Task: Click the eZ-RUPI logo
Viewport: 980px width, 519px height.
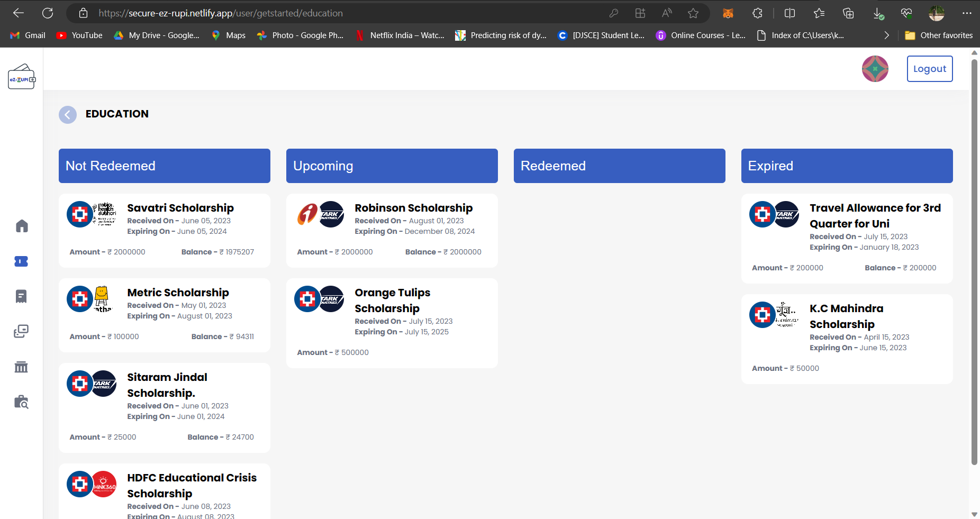Action: pyautogui.click(x=21, y=76)
